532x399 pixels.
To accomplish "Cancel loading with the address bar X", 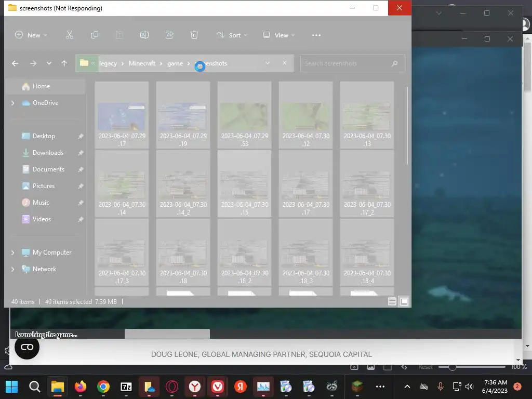I will [x=284, y=63].
